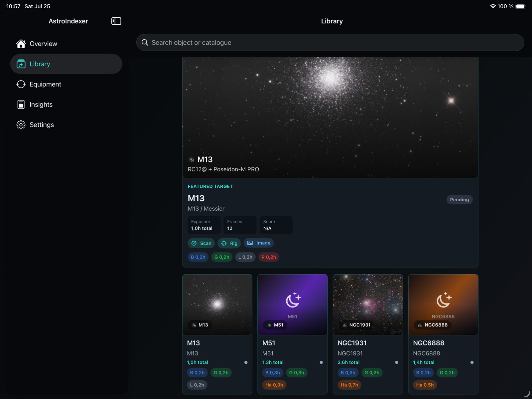Click the status dot on M51 card

(x=321, y=362)
